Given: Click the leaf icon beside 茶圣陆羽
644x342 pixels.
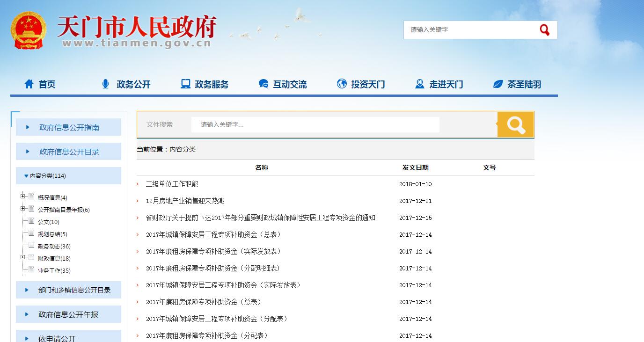Looking at the screenshot, I should pos(498,84).
